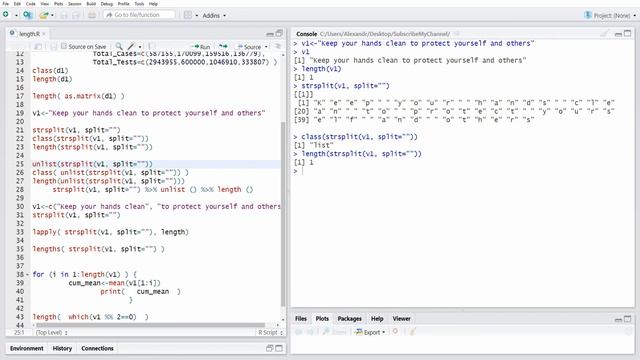Screen dimensions: 640x360
Task: Click the Find/Replace magnifier icon
Action: 119,47
